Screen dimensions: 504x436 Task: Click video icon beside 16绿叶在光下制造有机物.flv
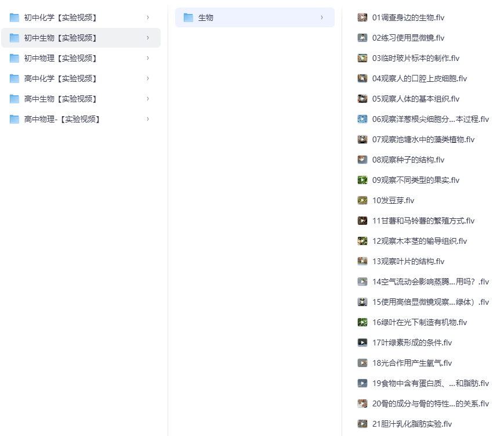362,322
